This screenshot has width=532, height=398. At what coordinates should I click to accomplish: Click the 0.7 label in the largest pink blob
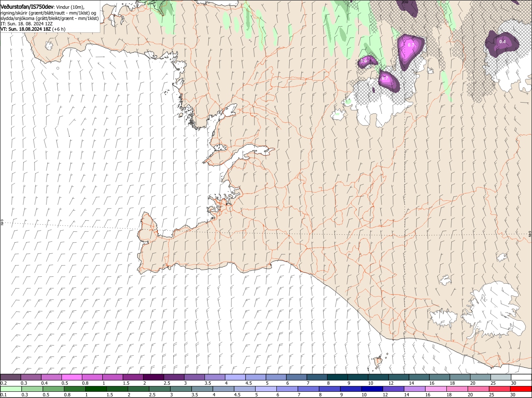click(x=411, y=45)
